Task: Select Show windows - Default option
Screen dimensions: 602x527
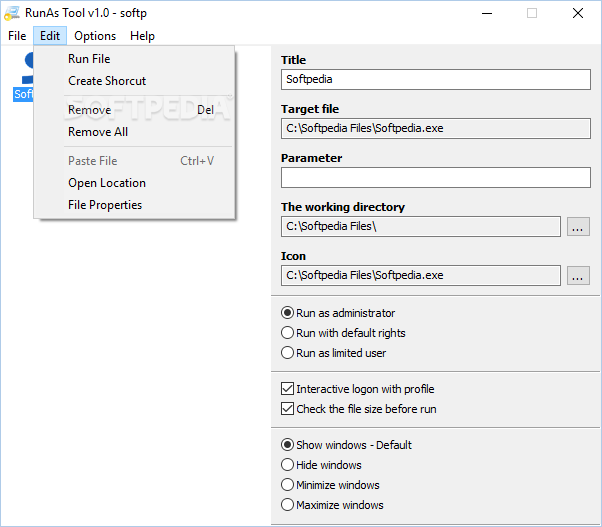Action: pos(346,445)
